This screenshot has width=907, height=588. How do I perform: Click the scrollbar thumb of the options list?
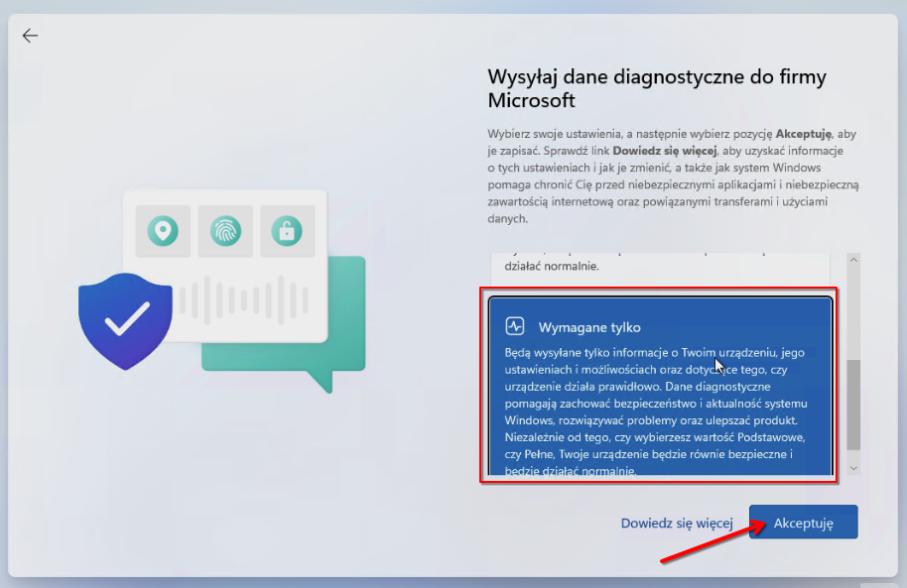pos(852,407)
